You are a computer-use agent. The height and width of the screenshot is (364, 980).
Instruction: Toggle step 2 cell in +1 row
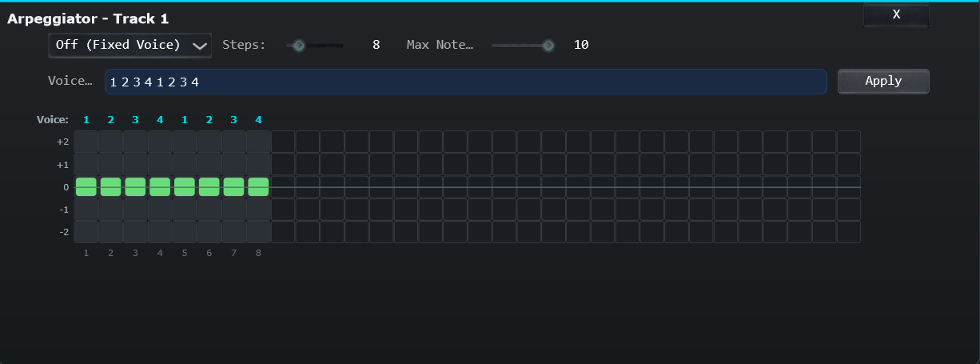111,164
